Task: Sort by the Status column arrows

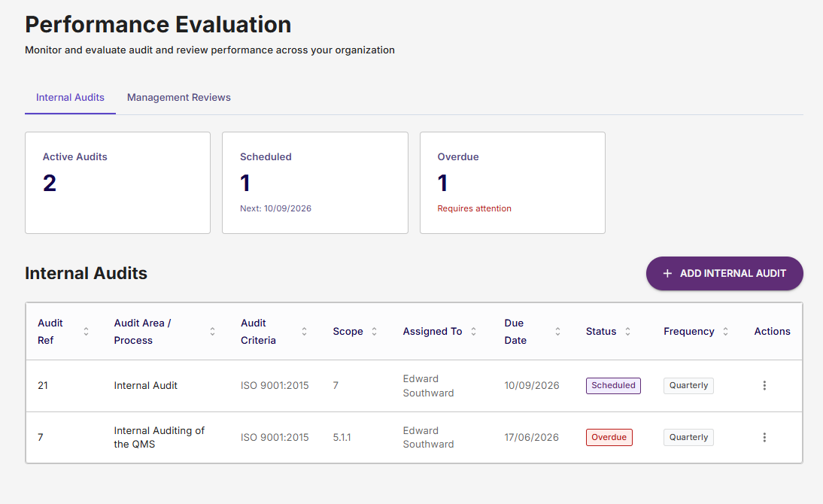Action: [x=627, y=331]
